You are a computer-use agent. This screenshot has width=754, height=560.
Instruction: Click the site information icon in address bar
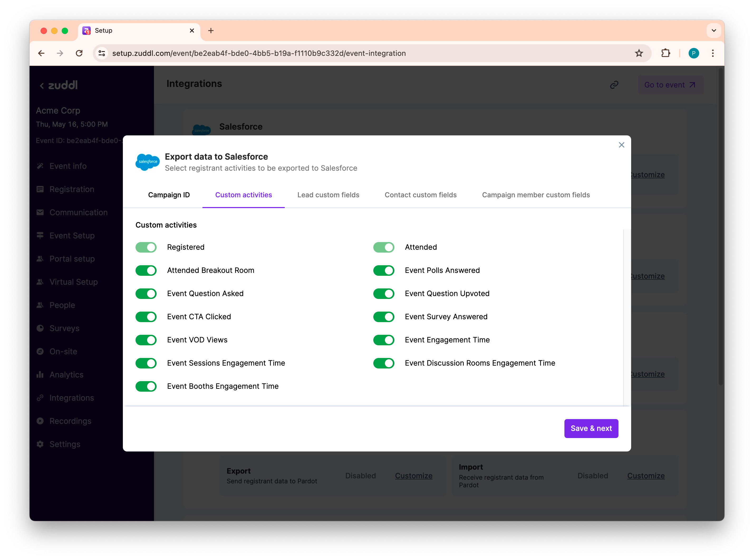click(x=102, y=53)
